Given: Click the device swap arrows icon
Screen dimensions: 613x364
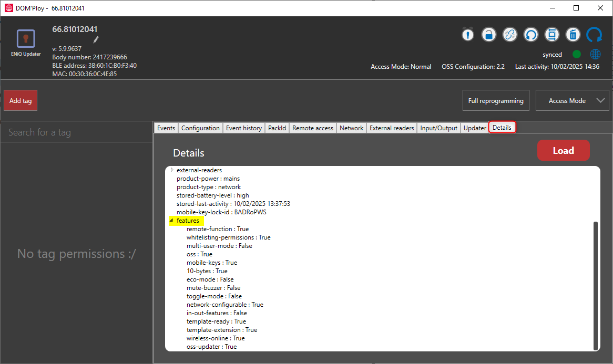Looking at the screenshot, I should 552,35.
